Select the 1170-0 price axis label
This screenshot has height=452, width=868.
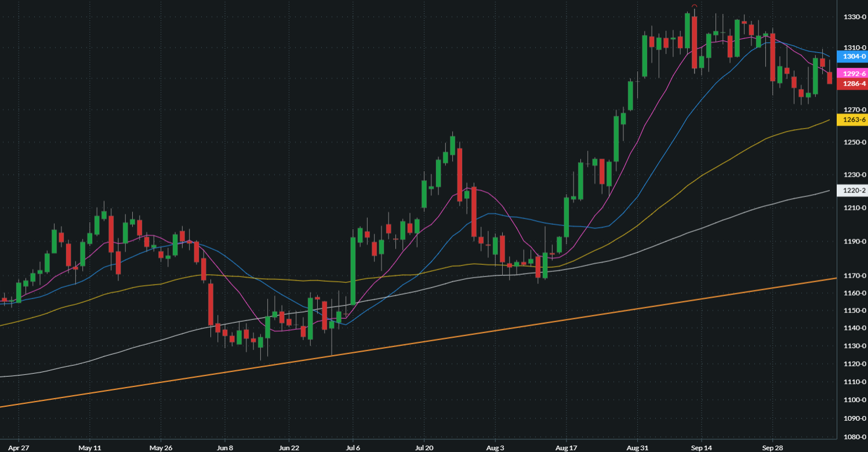tap(855, 276)
